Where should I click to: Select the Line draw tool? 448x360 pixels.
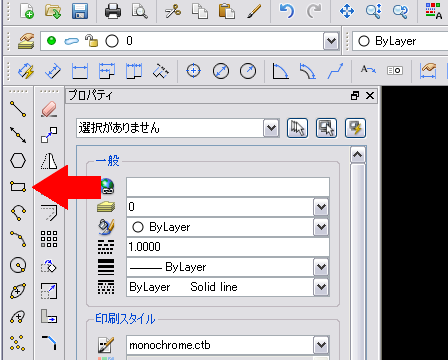18,109
